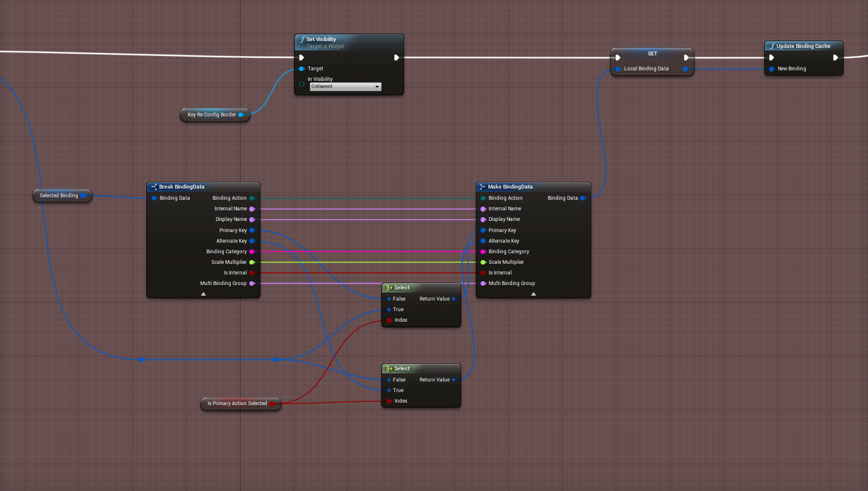The image size is (868, 491).
Task: Click Multi Binding Group input pin on Make BindingData
Action: pyautogui.click(x=483, y=283)
